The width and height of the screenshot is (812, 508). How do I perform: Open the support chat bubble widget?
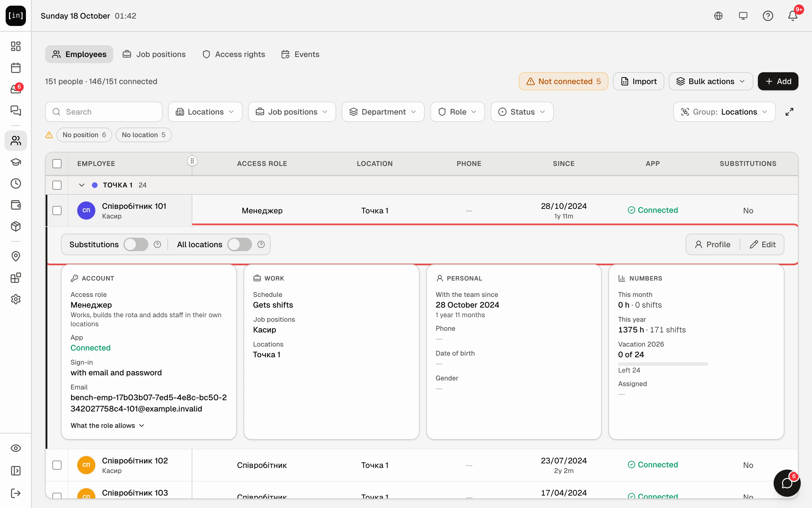pyautogui.click(x=787, y=483)
